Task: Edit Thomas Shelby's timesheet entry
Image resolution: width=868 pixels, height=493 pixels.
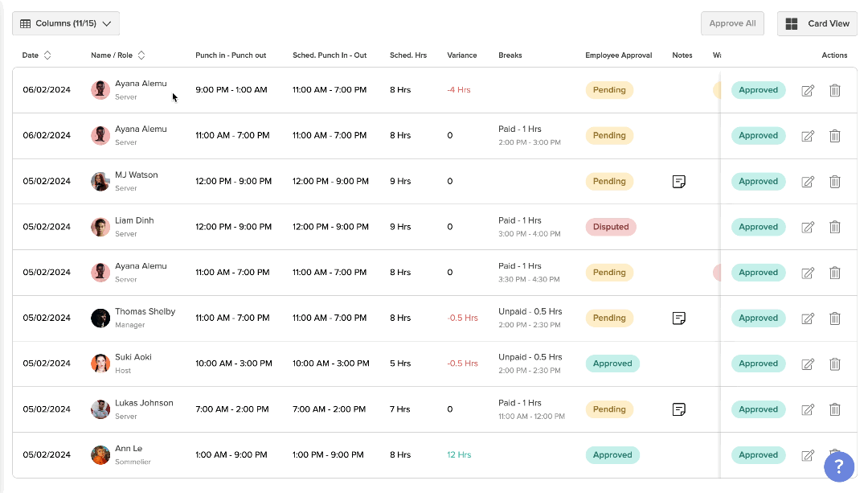Action: pyautogui.click(x=808, y=318)
